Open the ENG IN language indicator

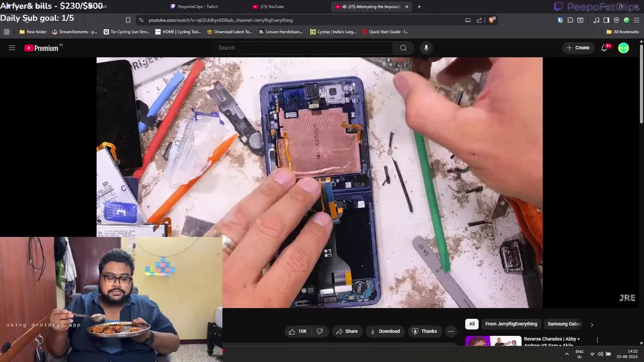tap(580, 354)
